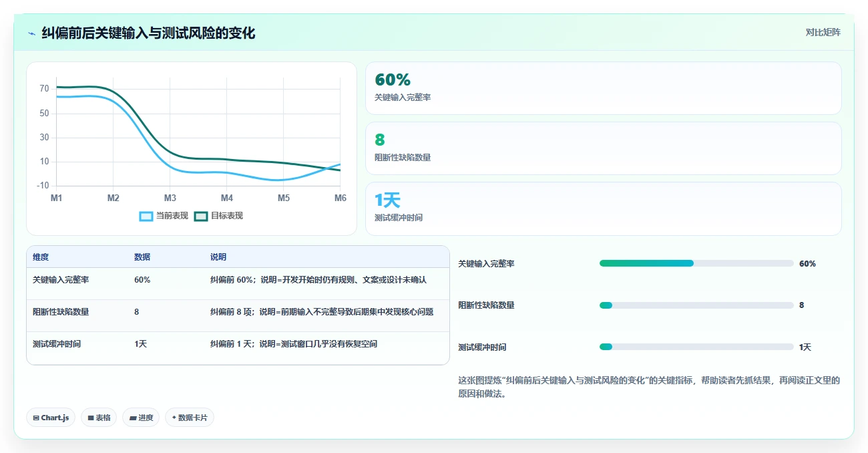Click the 关键输入完整率 label beside progress bar
Screen dimensions: 868x453
(x=486, y=264)
